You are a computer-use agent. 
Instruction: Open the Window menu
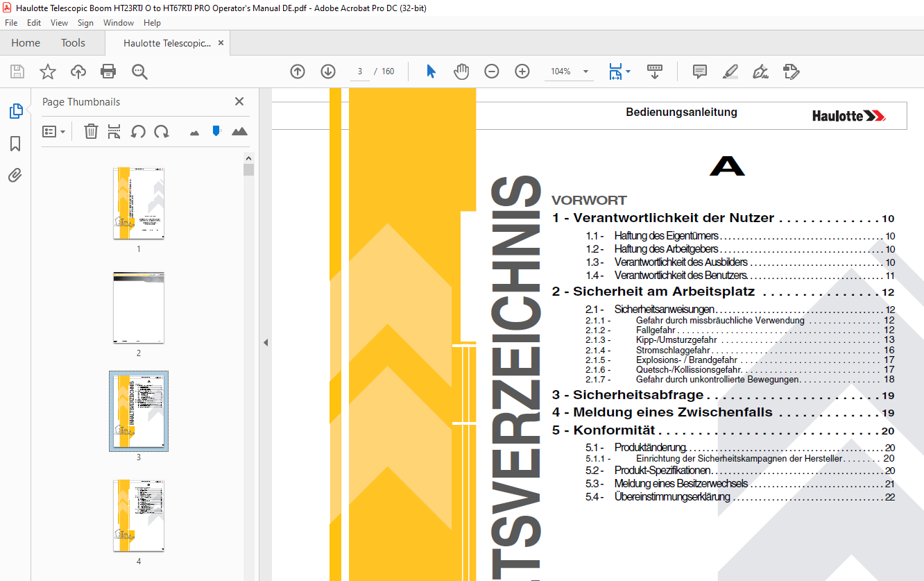point(119,23)
